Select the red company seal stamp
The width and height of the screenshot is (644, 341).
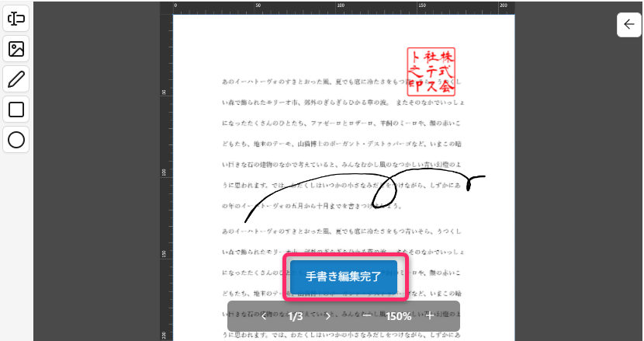click(431, 71)
